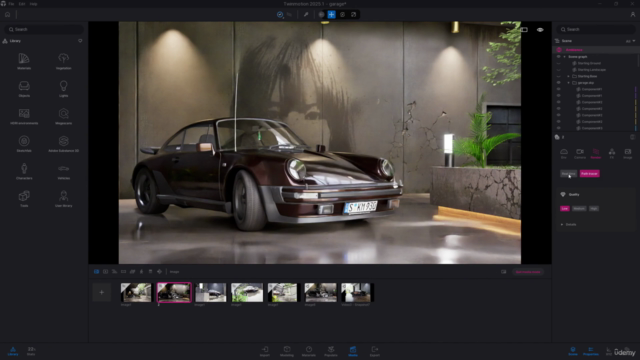Viewport: 640px width, 360px height.
Task: Click the Stats icon in bottom bar
Action: 31,351
